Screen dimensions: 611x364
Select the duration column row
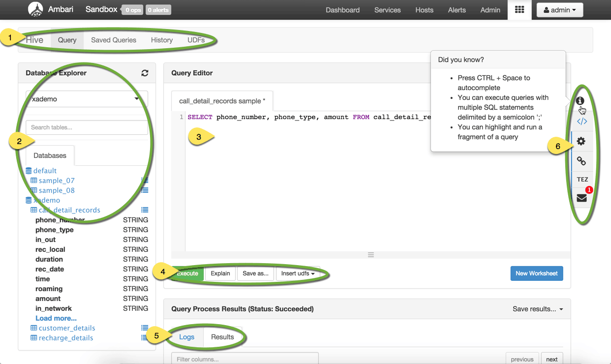[x=92, y=259]
